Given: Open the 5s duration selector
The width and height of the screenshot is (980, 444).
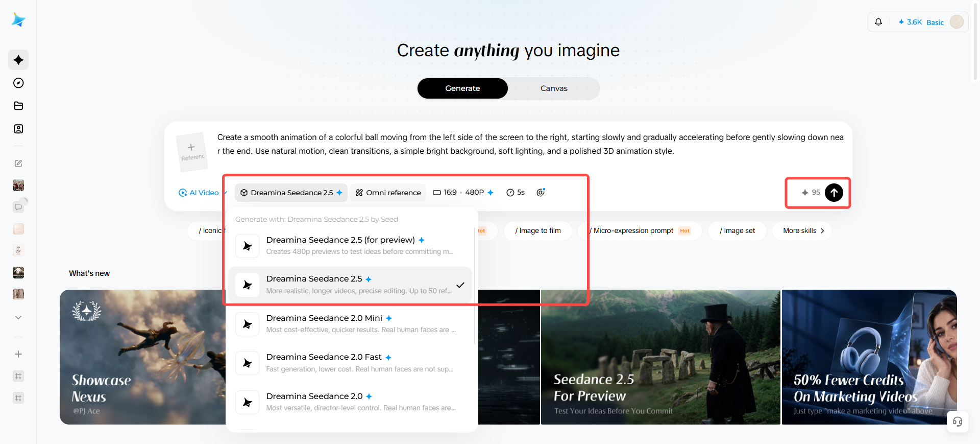Looking at the screenshot, I should 516,193.
